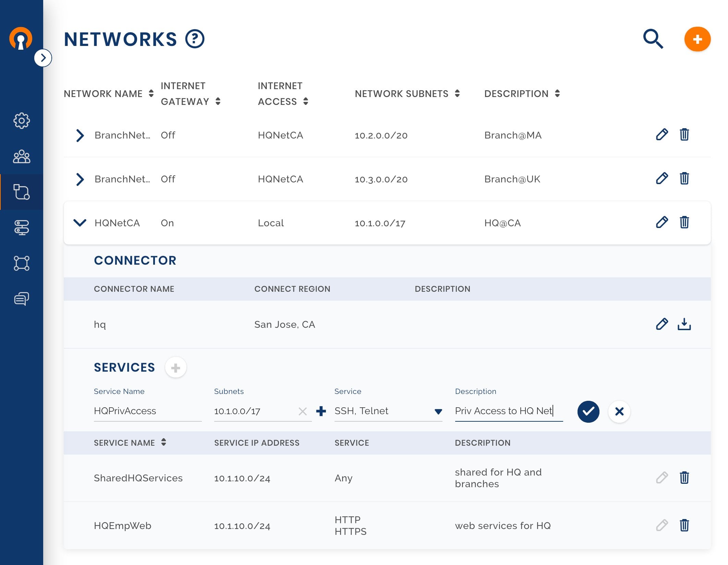Delete the HQEmpWeb service
728x565 pixels.
pos(684,525)
